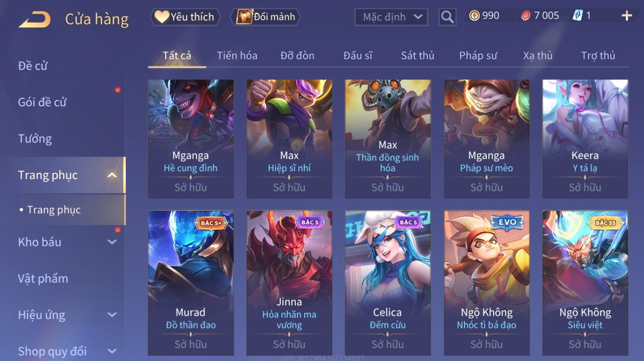Switch to the Tiến hóa tab
This screenshot has width=644, height=361.
pos(237,56)
